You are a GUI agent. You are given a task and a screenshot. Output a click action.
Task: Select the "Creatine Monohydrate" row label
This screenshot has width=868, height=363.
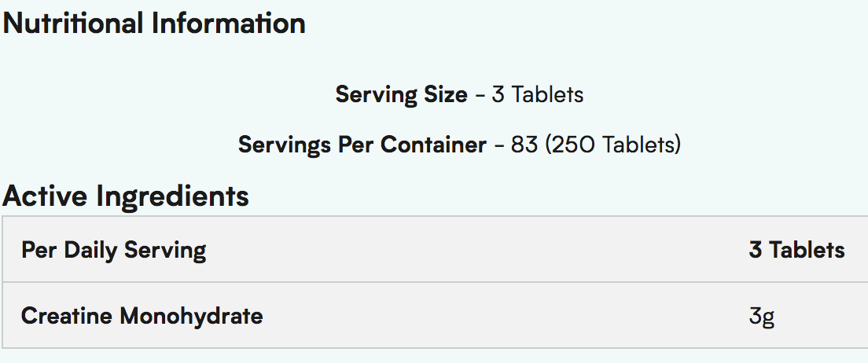(142, 317)
